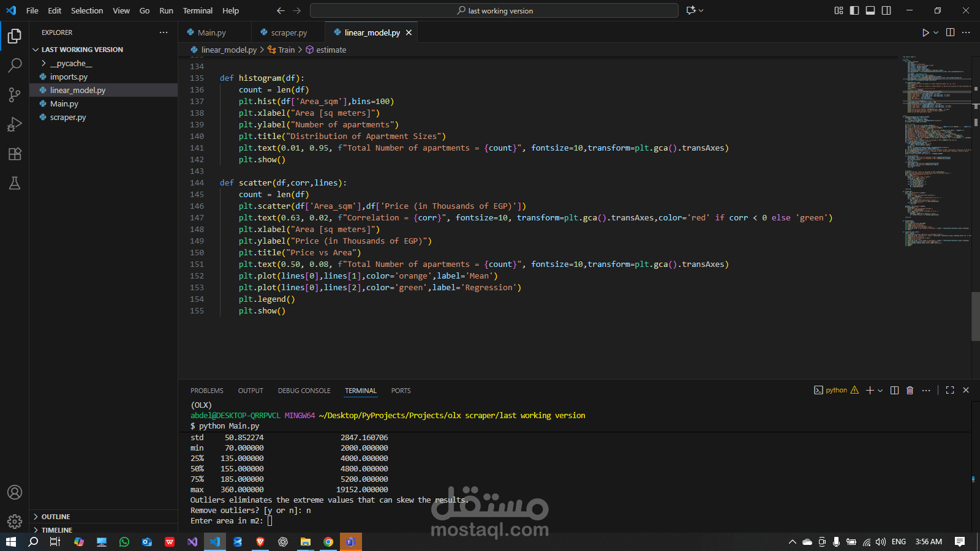The height and width of the screenshot is (551, 980).
Task: Switch to the scraper.py tab
Action: (x=288, y=32)
